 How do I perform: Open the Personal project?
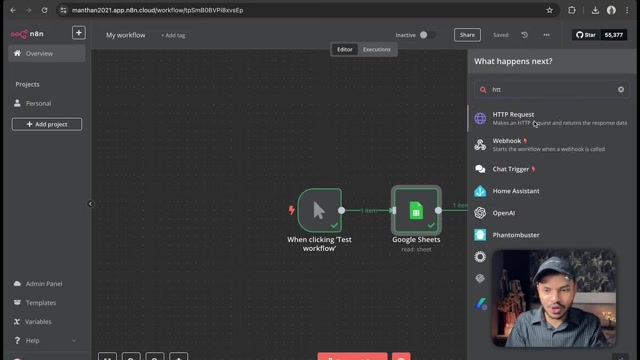pyautogui.click(x=38, y=103)
